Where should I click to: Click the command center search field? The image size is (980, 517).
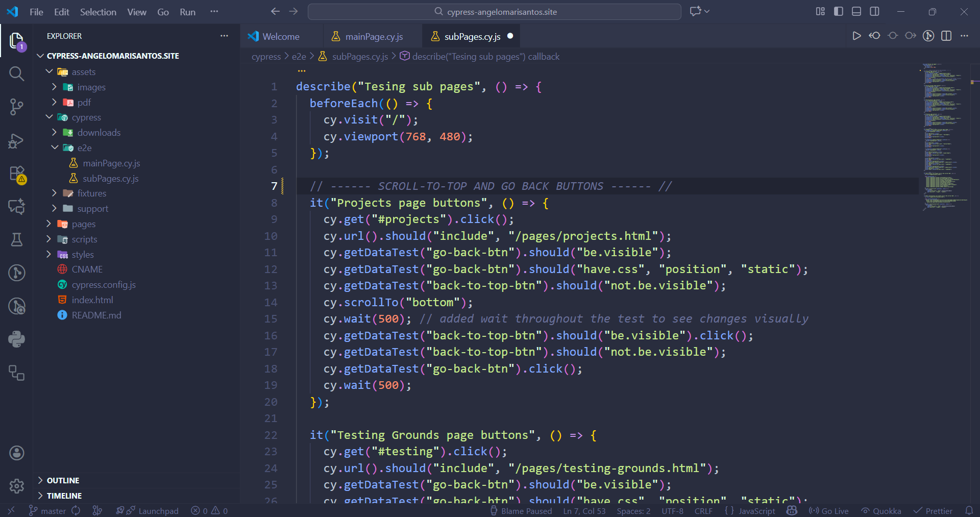coord(494,12)
